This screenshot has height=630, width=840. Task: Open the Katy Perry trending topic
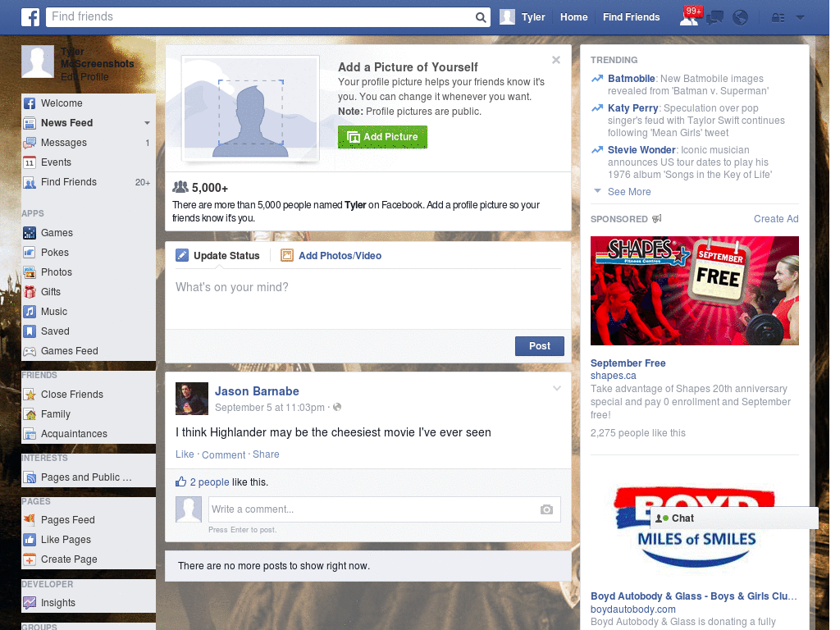[x=632, y=108]
